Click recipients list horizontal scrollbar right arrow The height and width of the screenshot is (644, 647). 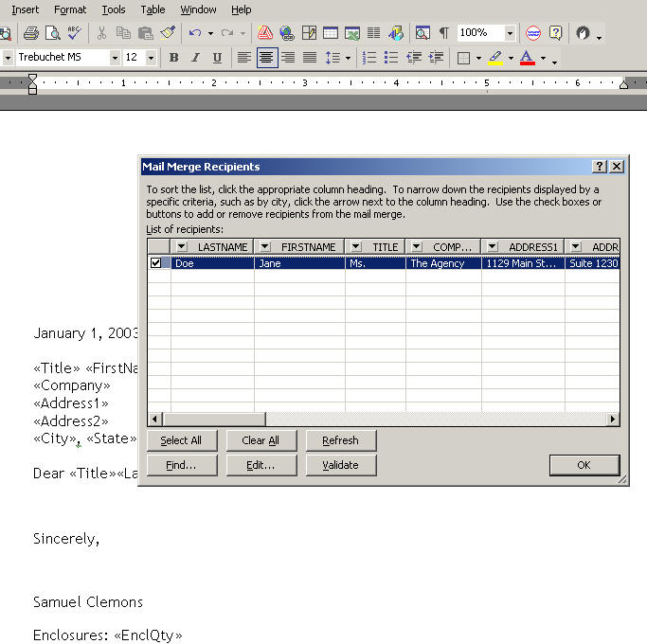[x=613, y=419]
